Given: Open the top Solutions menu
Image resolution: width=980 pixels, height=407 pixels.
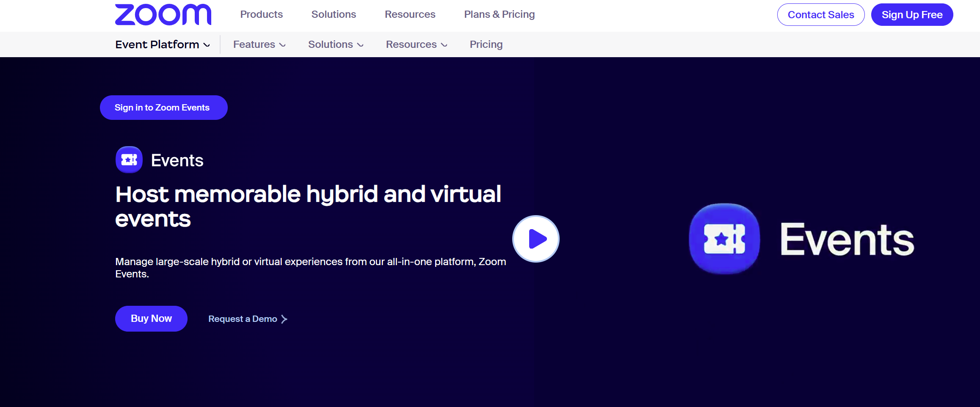Looking at the screenshot, I should click(x=334, y=14).
